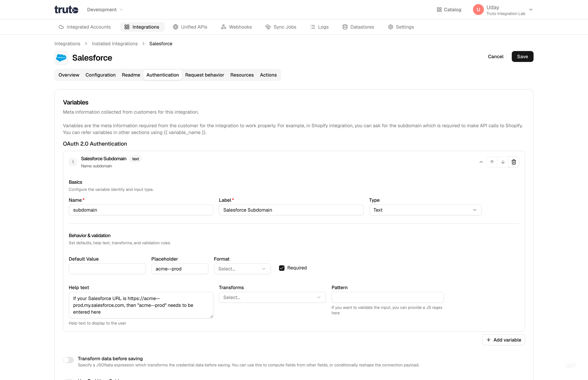Go to Sync Jobs

pos(281,27)
